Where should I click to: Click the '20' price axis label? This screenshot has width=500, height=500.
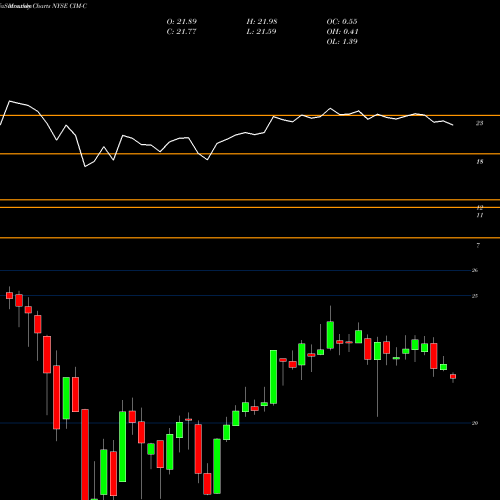click(475, 423)
